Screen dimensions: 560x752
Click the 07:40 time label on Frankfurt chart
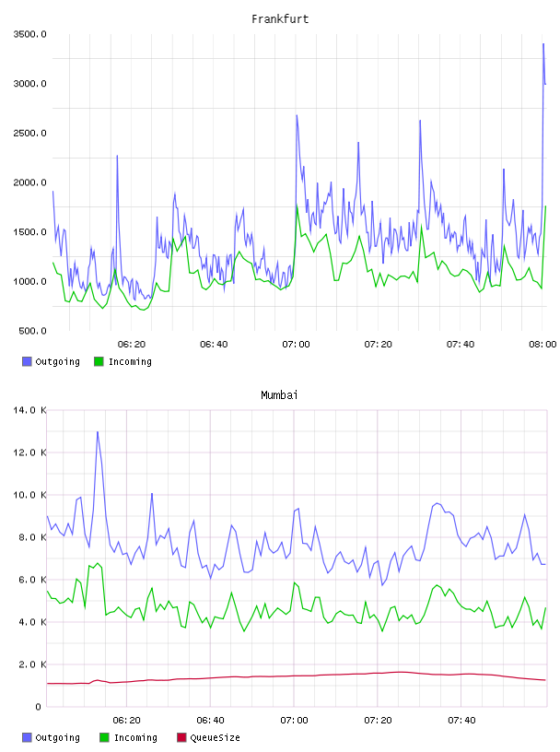coord(461,345)
